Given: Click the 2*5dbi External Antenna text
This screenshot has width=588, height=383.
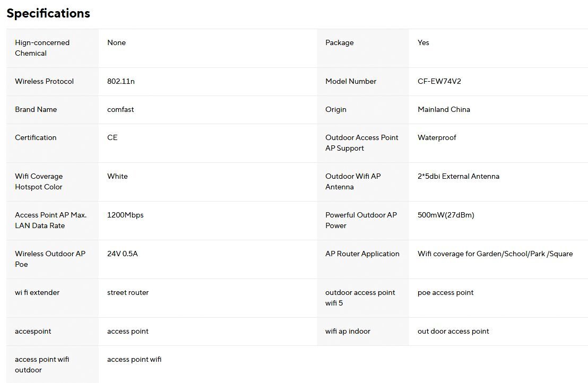Looking at the screenshot, I should pos(458,176).
